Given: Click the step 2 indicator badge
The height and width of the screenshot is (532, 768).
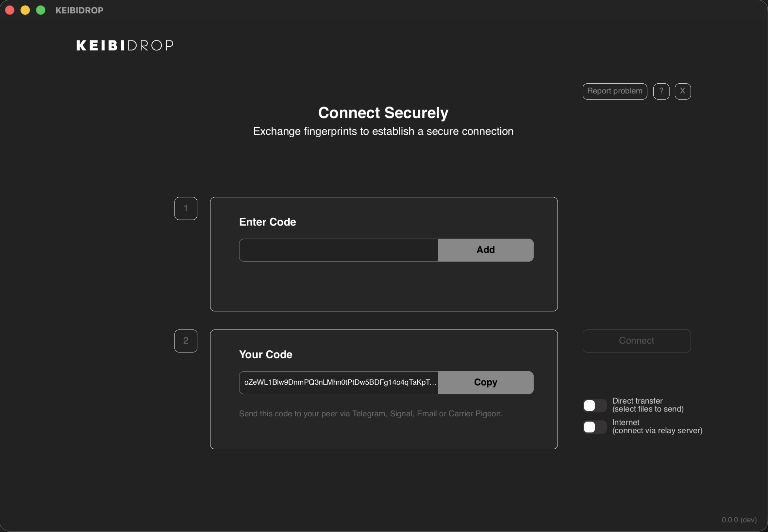Looking at the screenshot, I should pos(186,341).
